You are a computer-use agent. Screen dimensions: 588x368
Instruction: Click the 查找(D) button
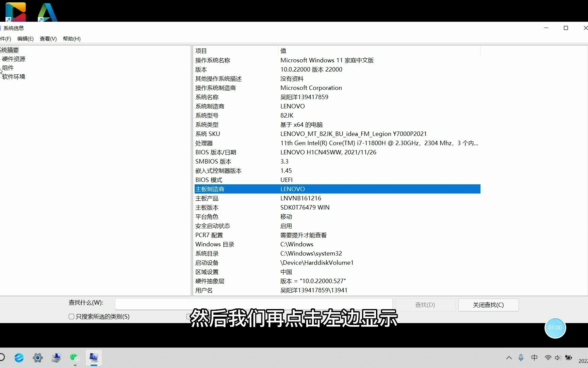coord(425,305)
